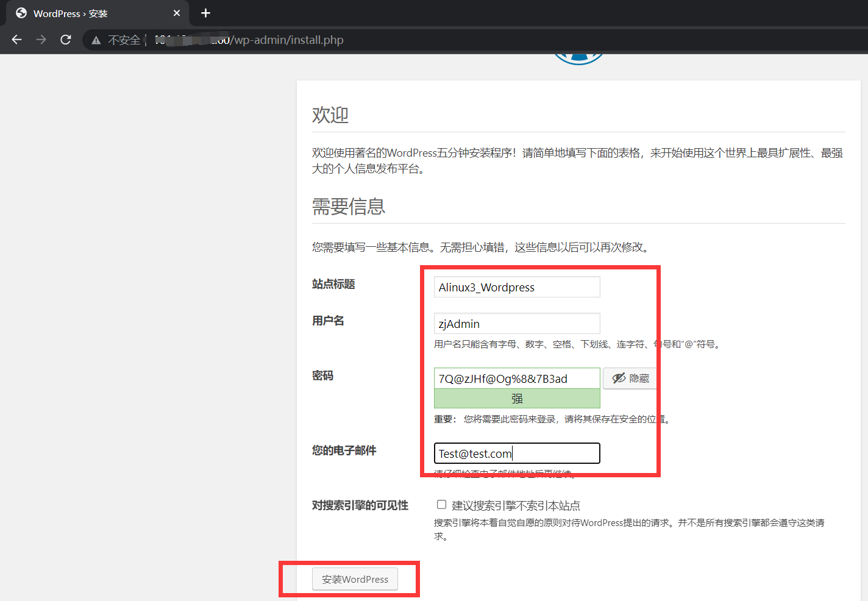The width and height of the screenshot is (868, 601).
Task: Click the 用户名 field containing zjAdmin
Action: (x=517, y=324)
